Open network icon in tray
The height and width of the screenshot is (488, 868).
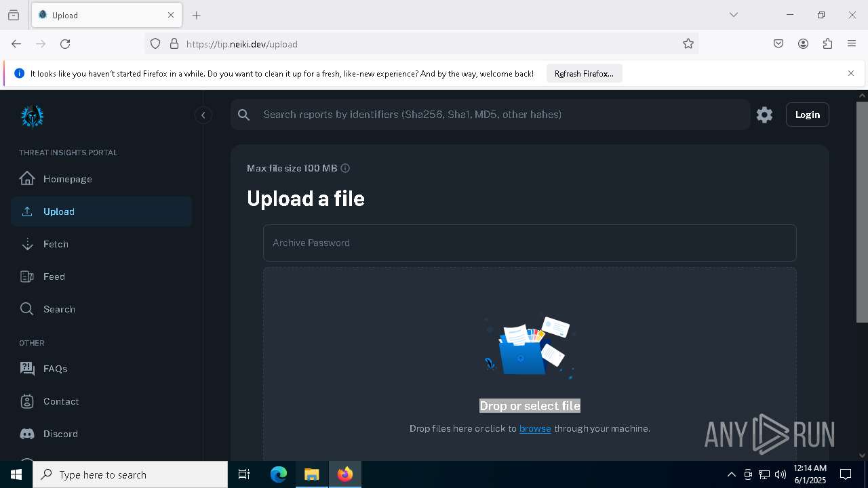point(764,474)
